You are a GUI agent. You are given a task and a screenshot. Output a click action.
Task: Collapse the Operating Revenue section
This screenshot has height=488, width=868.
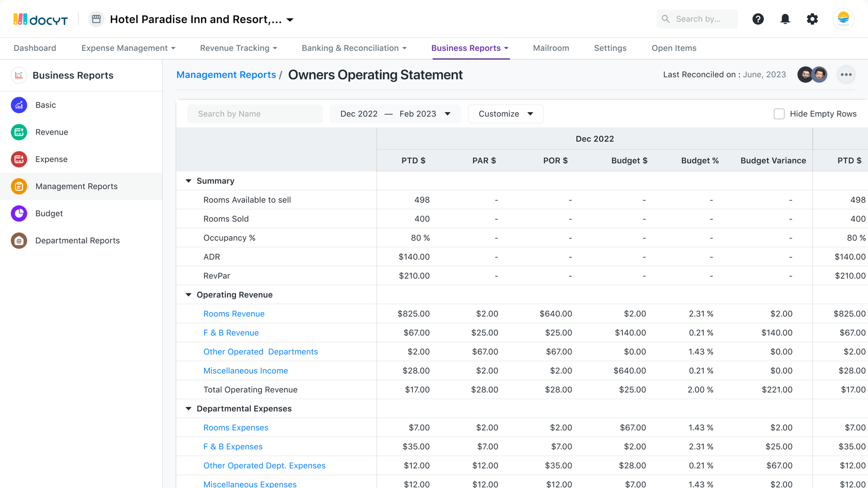(x=188, y=295)
